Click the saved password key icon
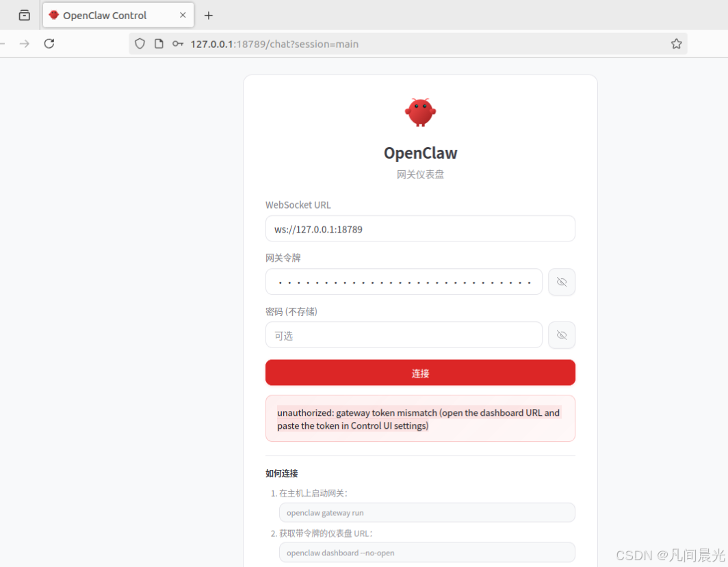This screenshot has width=728, height=567. [178, 44]
